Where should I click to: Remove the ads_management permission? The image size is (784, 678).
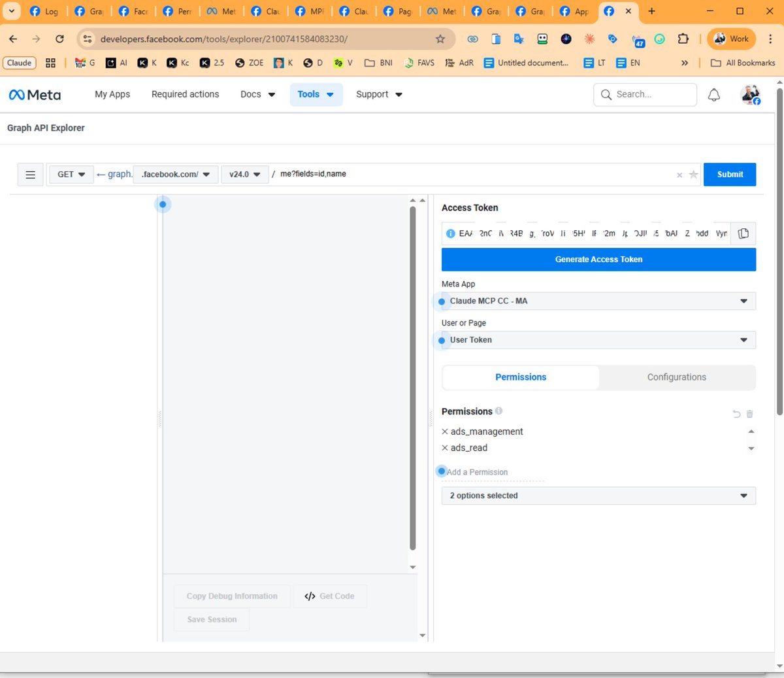pos(445,432)
